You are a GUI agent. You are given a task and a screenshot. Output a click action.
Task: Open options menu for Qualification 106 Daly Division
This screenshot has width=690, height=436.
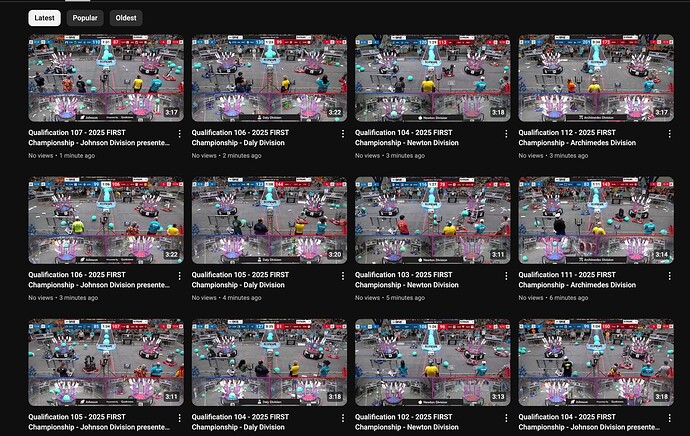click(x=343, y=134)
